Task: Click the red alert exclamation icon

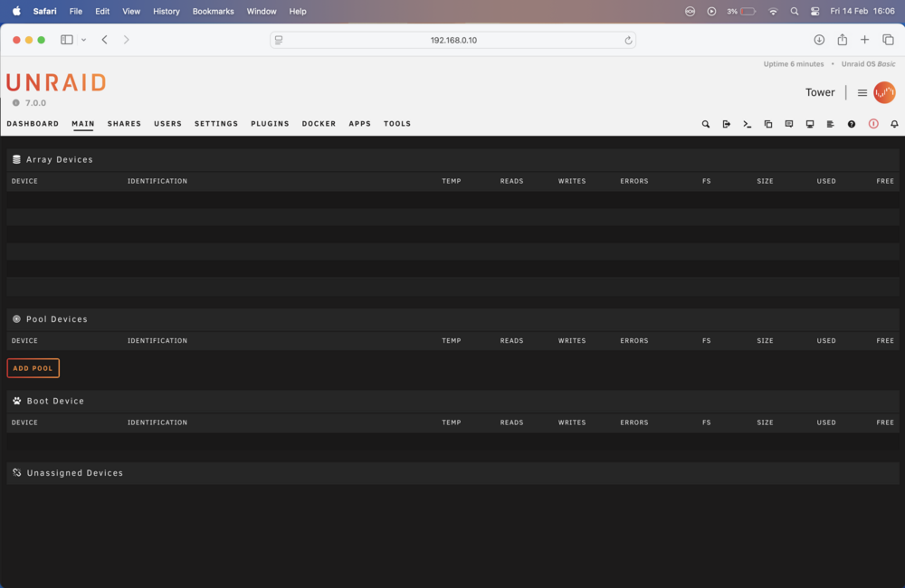Action: 873,124
